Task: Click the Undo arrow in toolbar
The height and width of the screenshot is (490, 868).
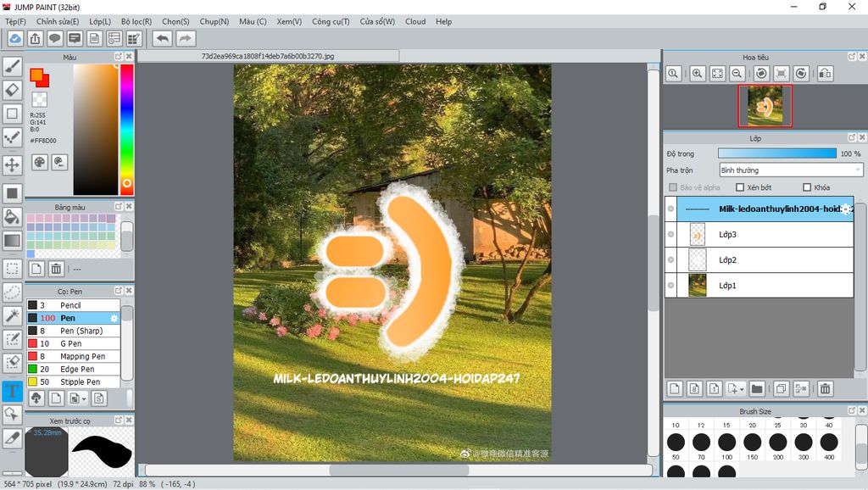Action: click(x=162, y=39)
